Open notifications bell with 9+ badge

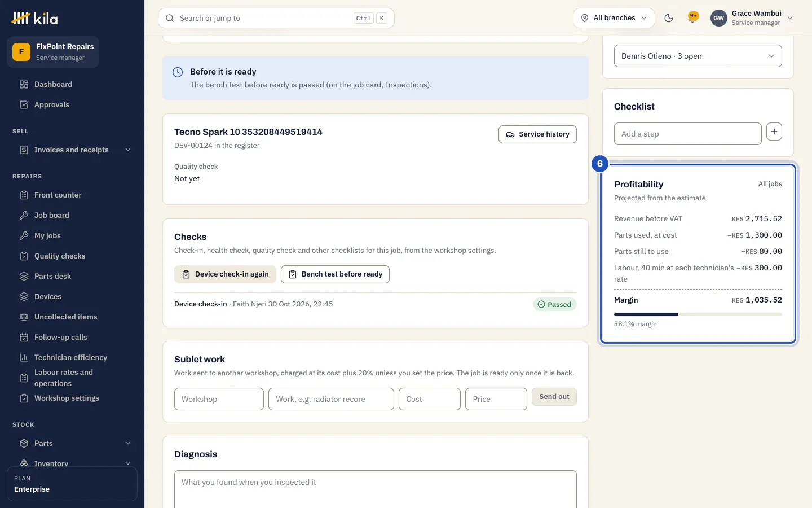693,17
